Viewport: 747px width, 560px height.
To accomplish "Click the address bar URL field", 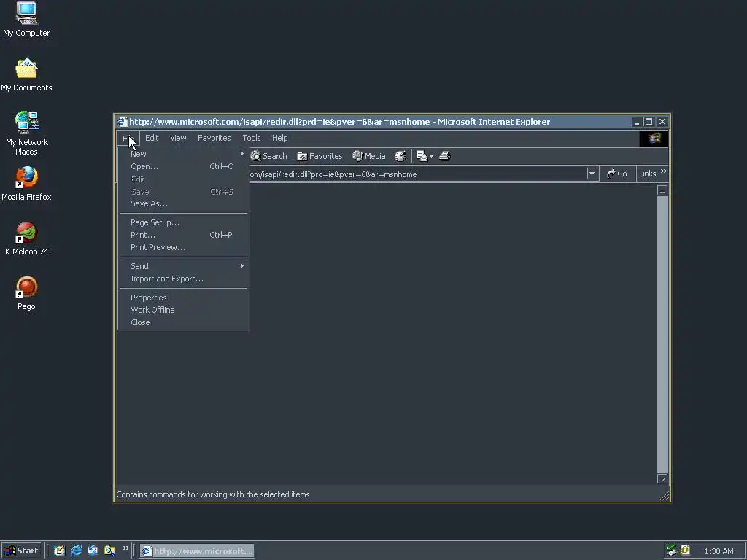I will click(417, 174).
